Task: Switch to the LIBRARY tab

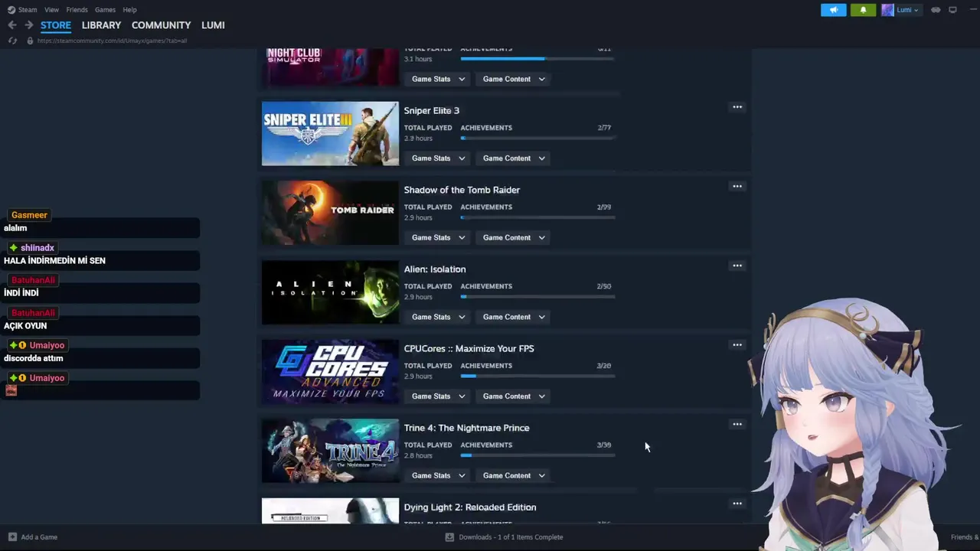Action: 101,25
